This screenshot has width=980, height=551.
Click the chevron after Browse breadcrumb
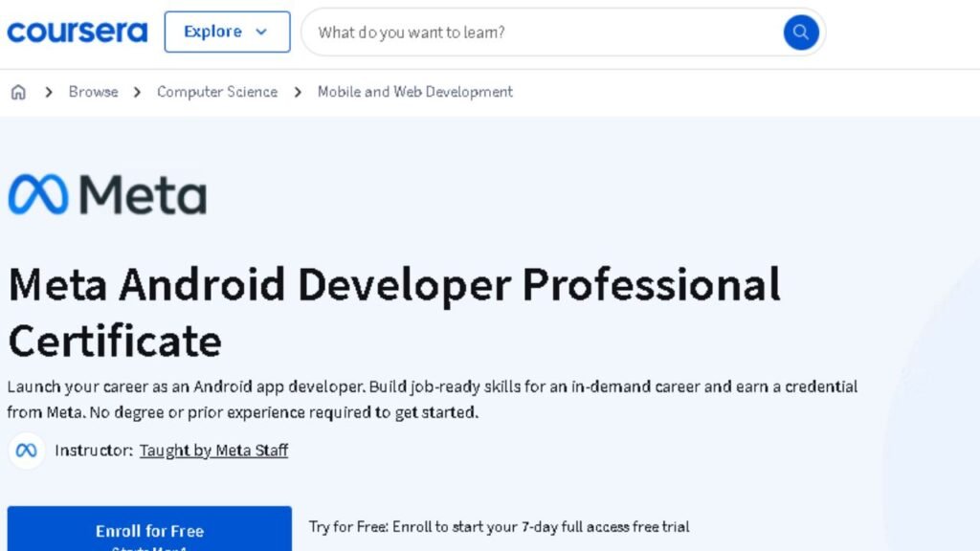(x=138, y=93)
